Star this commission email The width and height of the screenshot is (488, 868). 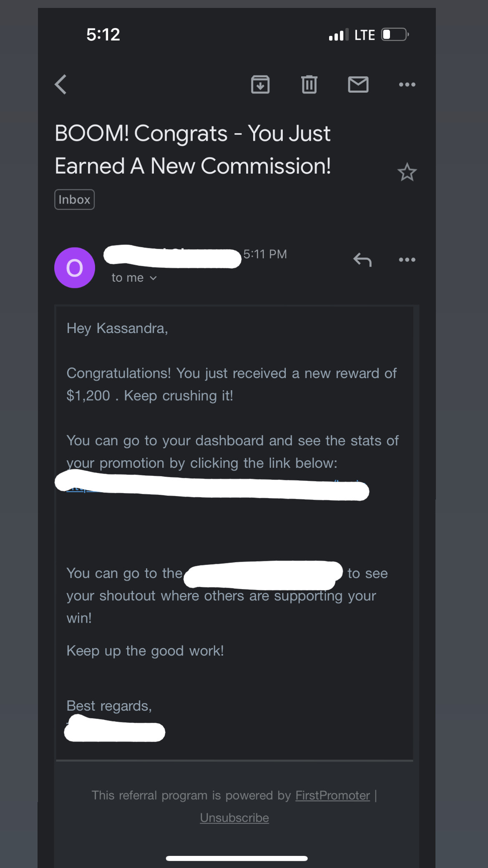(x=407, y=172)
